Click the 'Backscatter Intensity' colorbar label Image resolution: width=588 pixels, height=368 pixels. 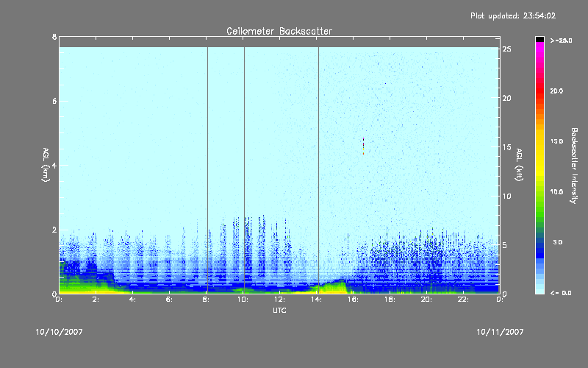click(574, 166)
